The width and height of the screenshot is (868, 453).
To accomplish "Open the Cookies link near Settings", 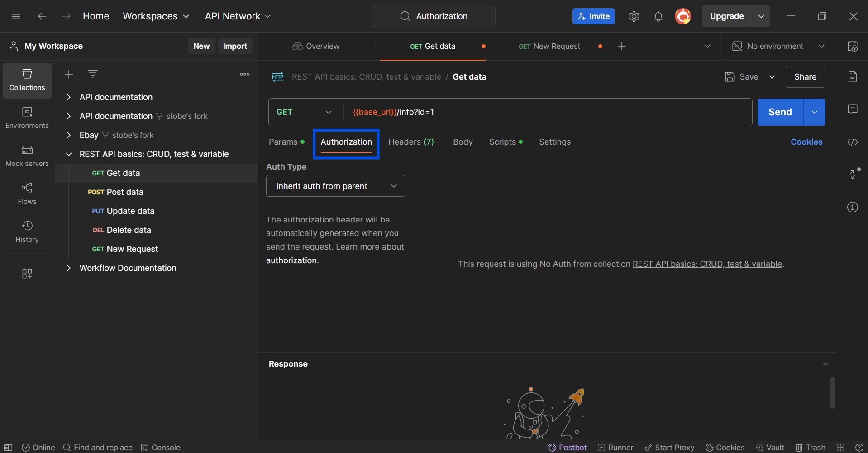I will [806, 142].
